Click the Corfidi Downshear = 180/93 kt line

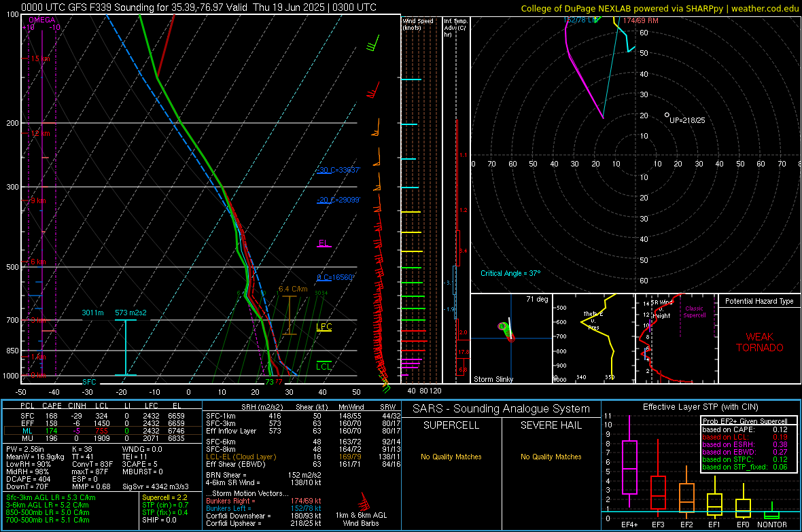coord(264,516)
